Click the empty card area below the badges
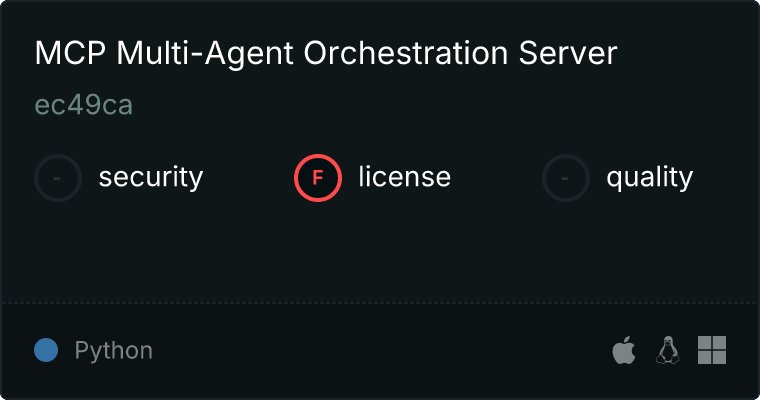Viewport: 760px width, 400px height. (x=380, y=250)
